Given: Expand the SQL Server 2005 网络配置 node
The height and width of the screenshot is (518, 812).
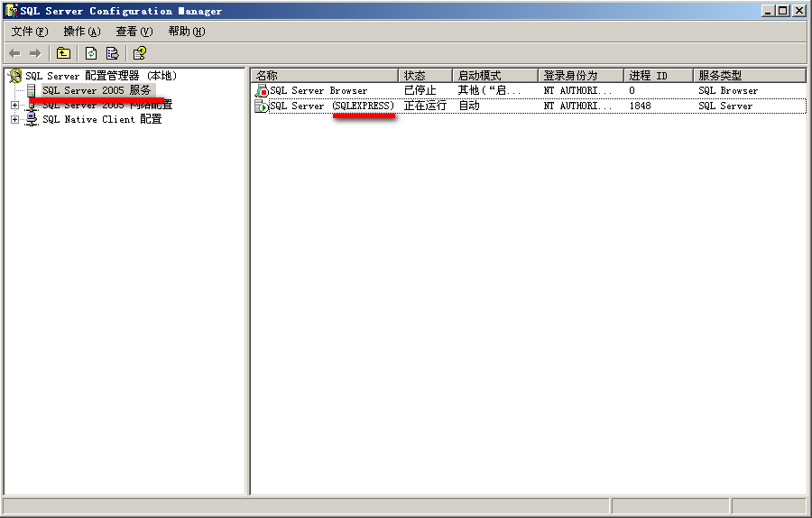Looking at the screenshot, I should [15, 106].
